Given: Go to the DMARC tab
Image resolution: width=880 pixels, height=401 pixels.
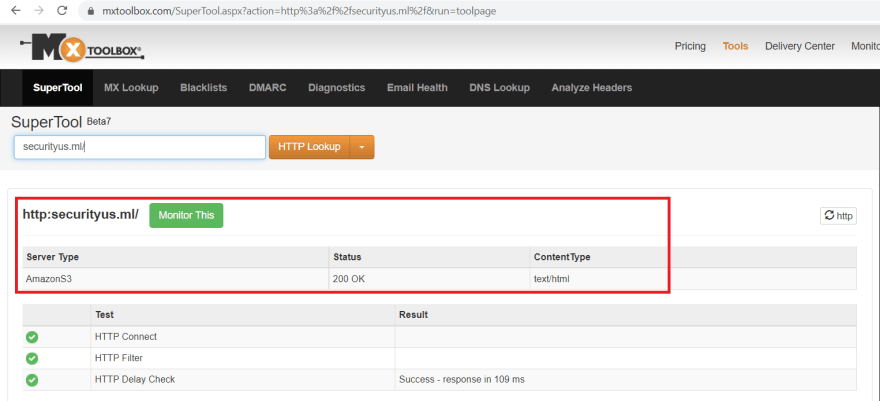Looking at the screenshot, I should pyautogui.click(x=268, y=87).
